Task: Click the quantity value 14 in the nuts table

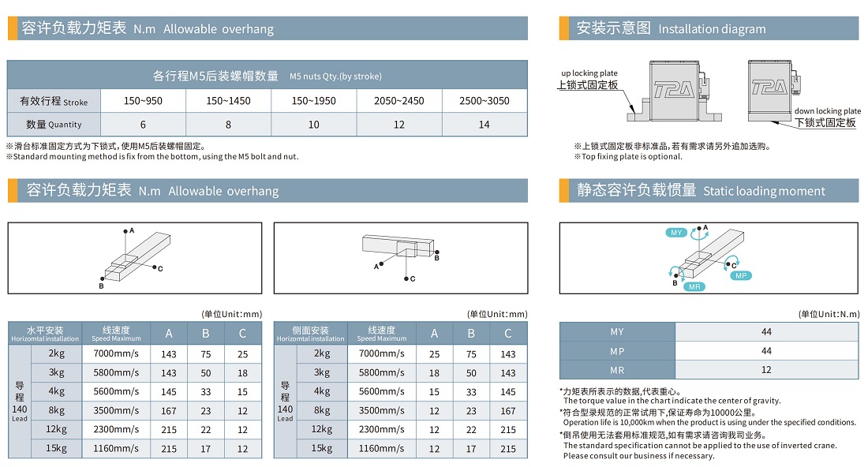Action: click(485, 125)
